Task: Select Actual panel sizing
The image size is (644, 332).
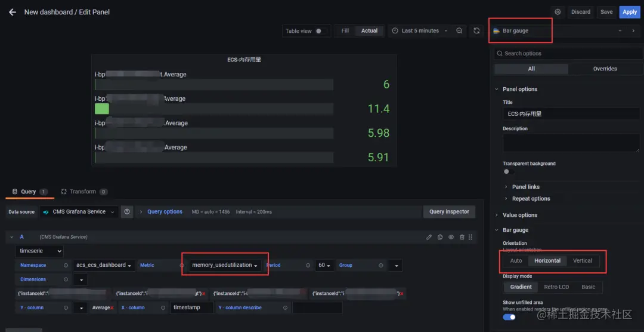Action: (369, 31)
